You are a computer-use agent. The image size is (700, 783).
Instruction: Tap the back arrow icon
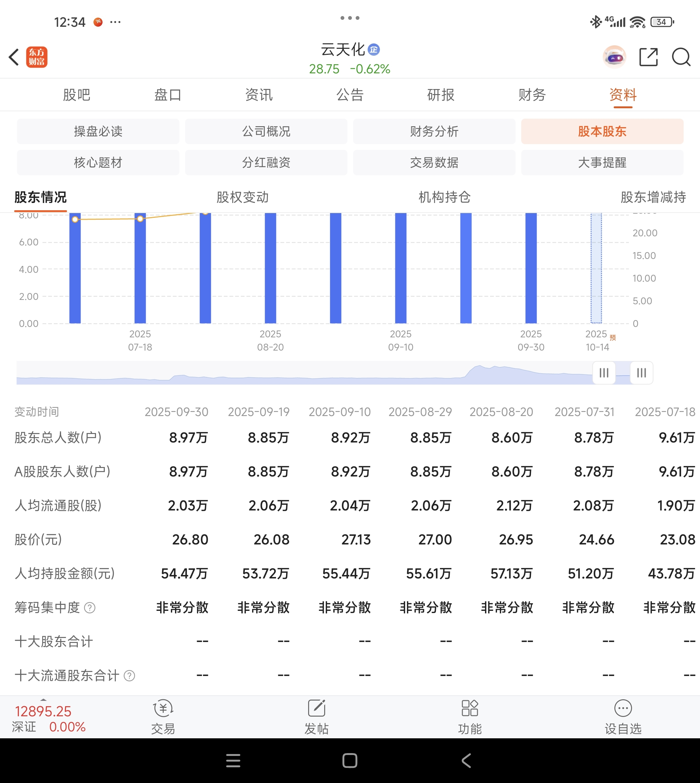[14, 57]
